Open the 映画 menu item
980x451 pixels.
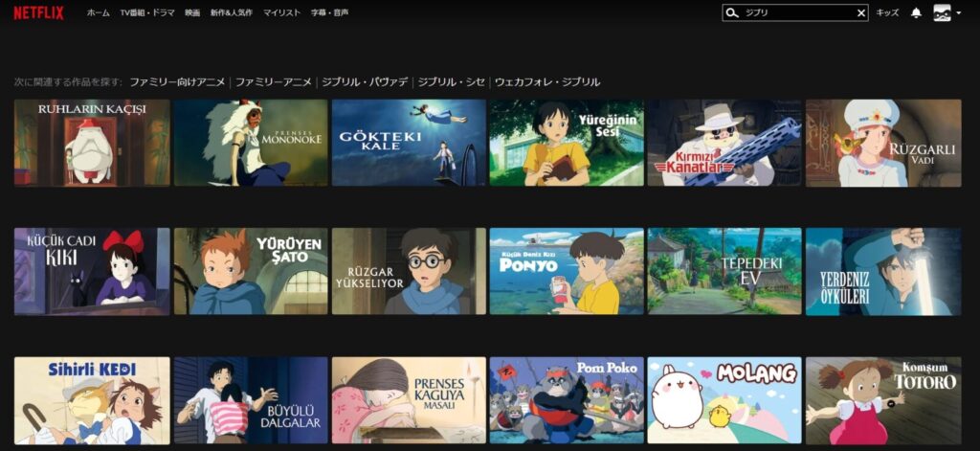pyautogui.click(x=192, y=13)
